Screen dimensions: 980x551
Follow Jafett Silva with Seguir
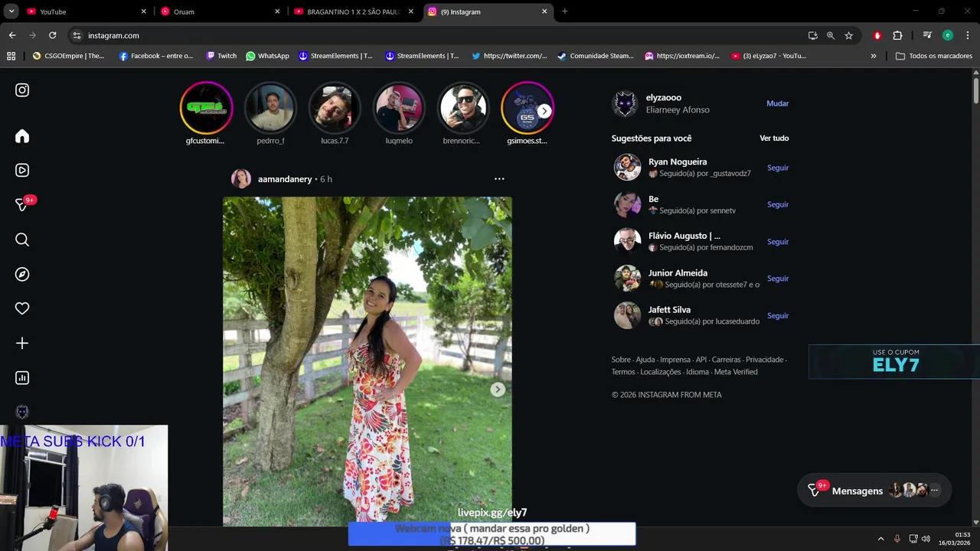(x=778, y=315)
